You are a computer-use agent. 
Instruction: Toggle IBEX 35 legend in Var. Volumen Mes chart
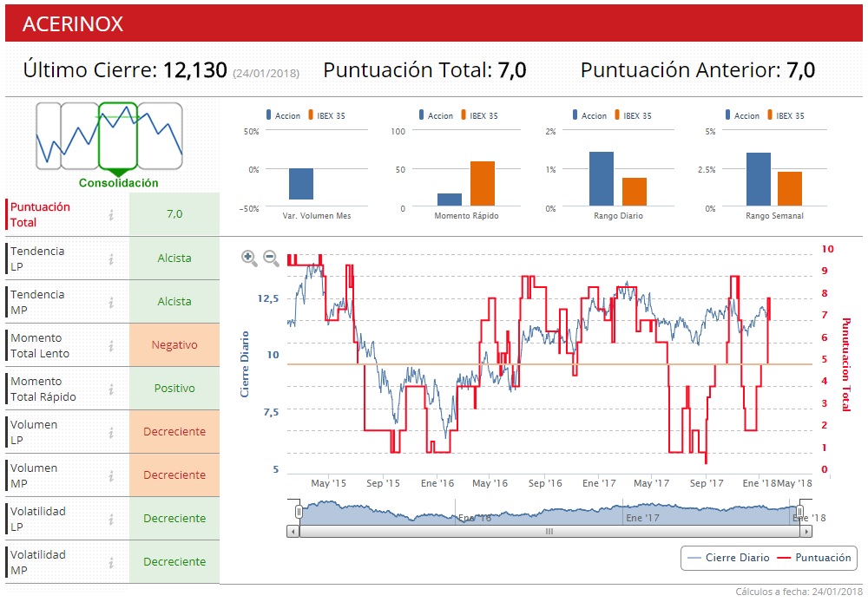[326, 115]
